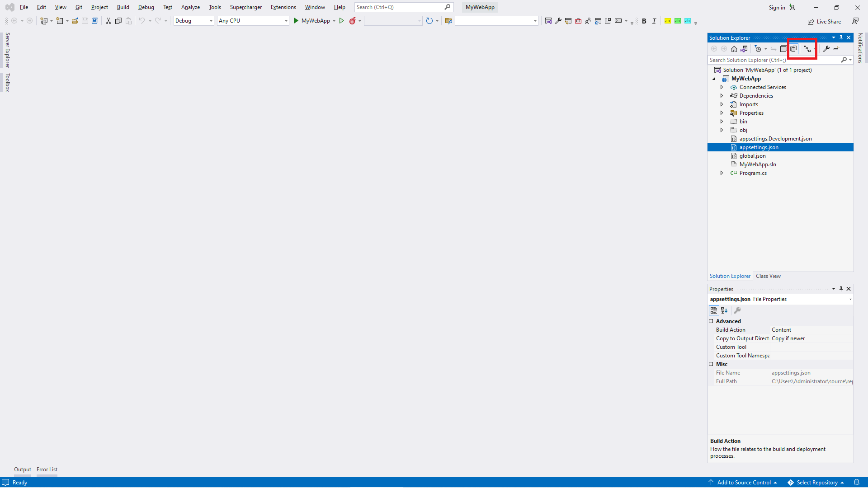Click the Show All Files icon in Solution Explorer
Screen dimensions: 868x488
[794, 49]
